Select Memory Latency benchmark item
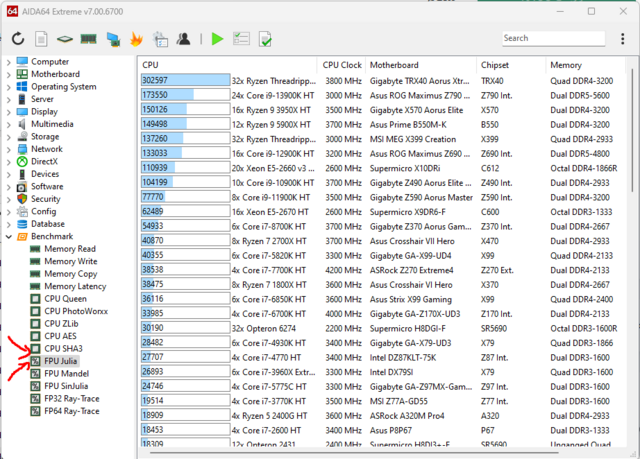640x459 pixels. (x=76, y=286)
